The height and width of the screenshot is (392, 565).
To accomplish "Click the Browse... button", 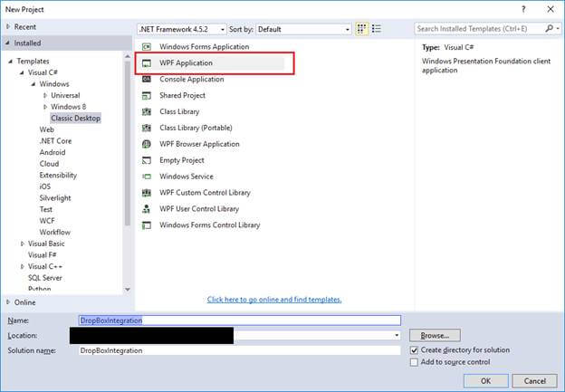I will pyautogui.click(x=435, y=336).
